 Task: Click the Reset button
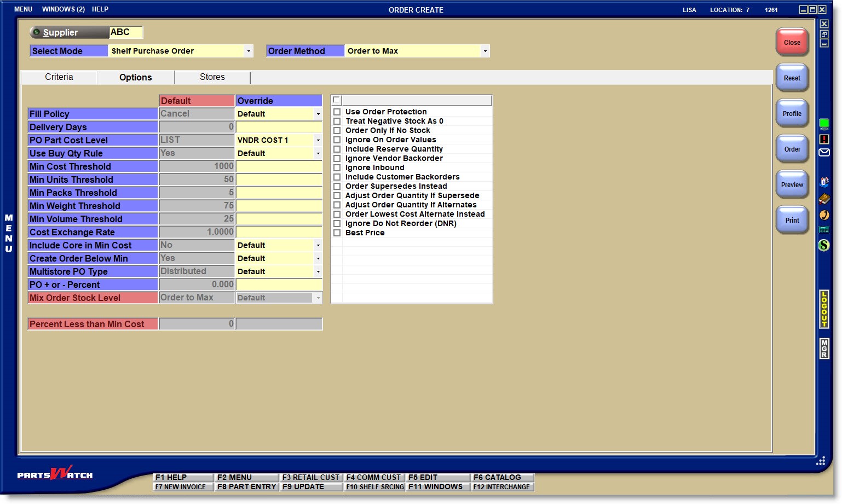792,78
